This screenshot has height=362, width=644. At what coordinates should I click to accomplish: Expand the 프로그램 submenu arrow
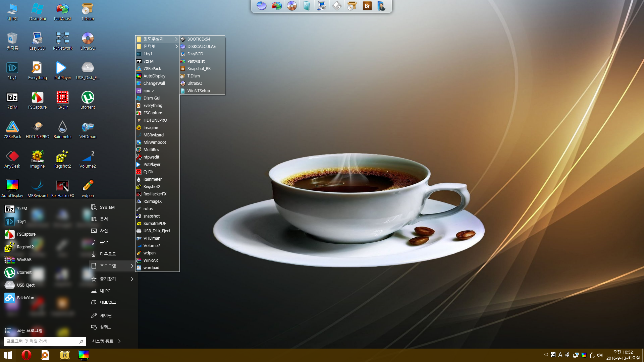pyautogui.click(x=132, y=266)
